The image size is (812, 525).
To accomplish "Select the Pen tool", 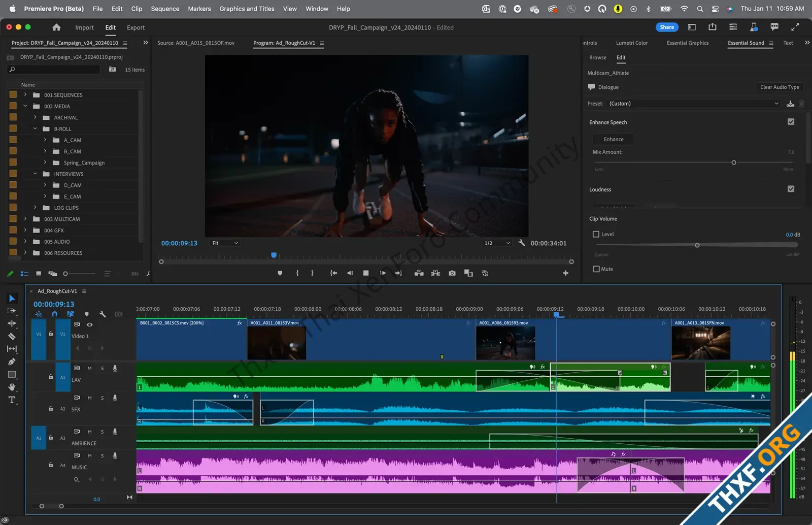I will (12, 362).
